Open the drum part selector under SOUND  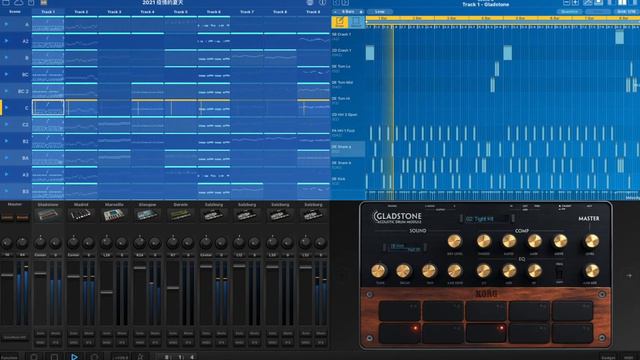[x=405, y=247]
